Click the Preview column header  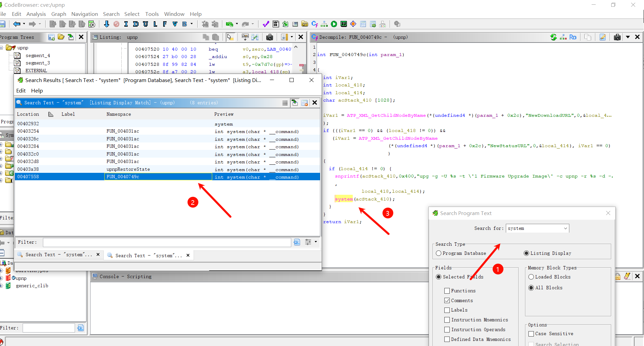coord(224,114)
